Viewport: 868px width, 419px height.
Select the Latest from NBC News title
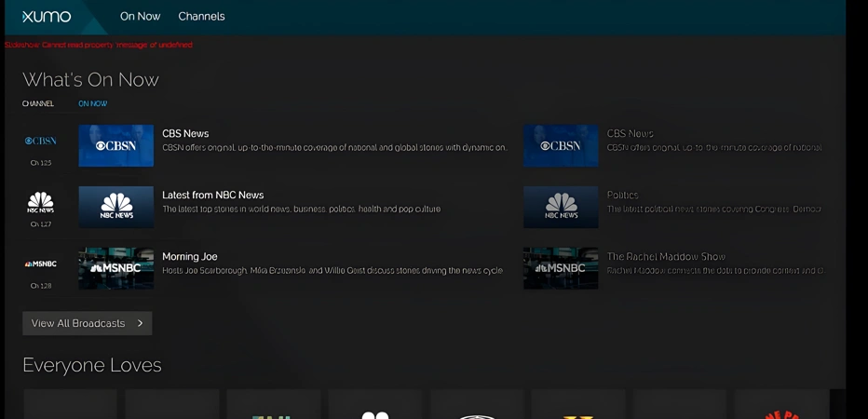tap(213, 195)
